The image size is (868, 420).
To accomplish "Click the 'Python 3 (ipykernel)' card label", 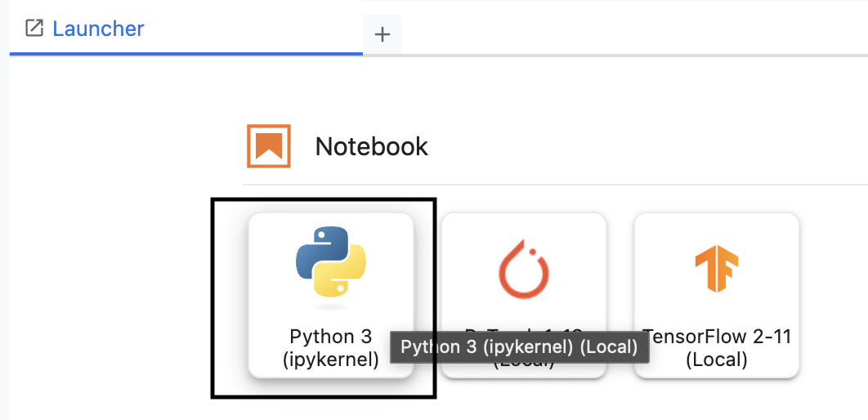I will [330, 347].
